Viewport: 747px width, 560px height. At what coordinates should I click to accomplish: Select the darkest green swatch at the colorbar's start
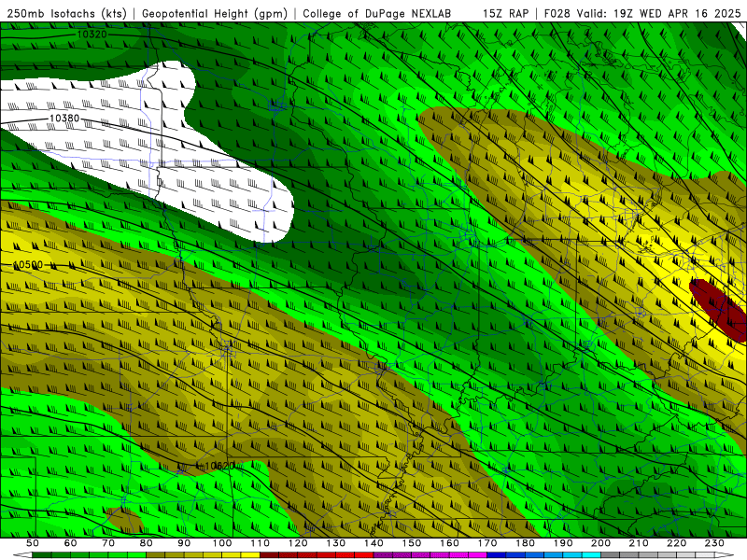[42, 555]
